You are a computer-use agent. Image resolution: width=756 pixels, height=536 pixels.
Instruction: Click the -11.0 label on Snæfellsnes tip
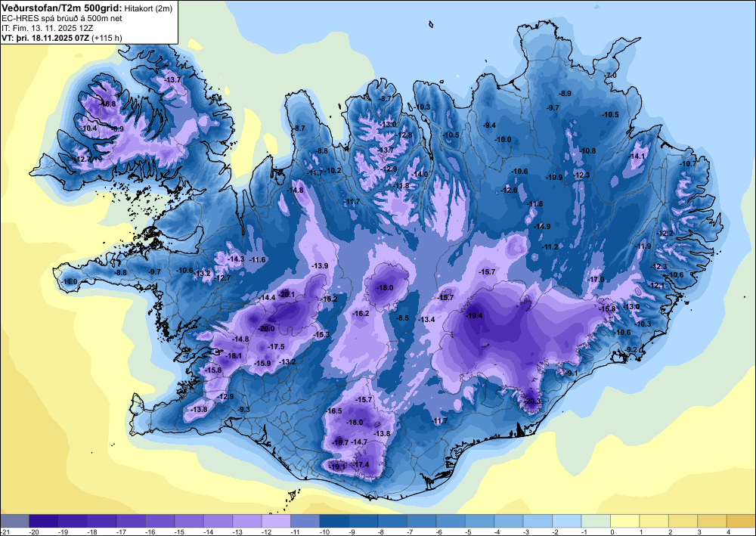(x=70, y=281)
